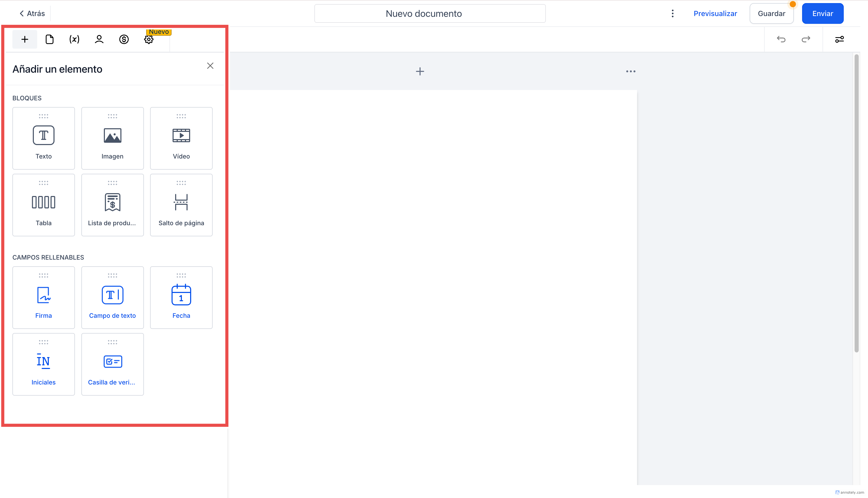Select the Imagen block
The height and width of the screenshot is (498, 868).
click(112, 138)
